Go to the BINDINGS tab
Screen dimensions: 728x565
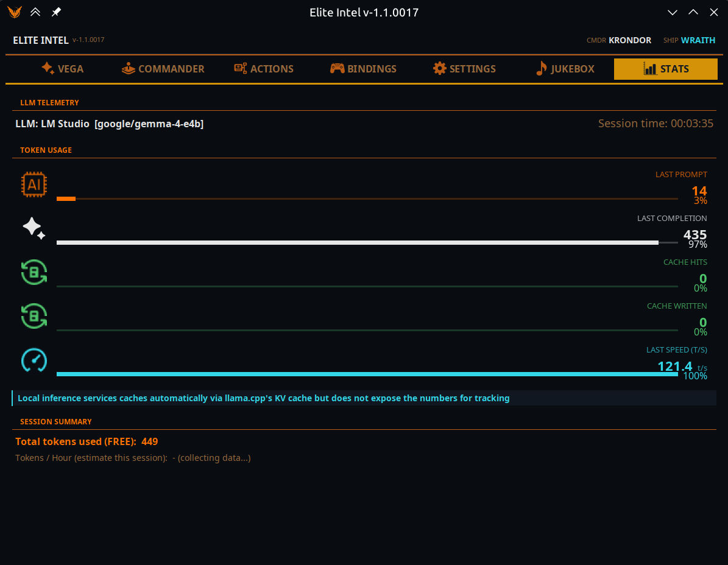click(363, 69)
